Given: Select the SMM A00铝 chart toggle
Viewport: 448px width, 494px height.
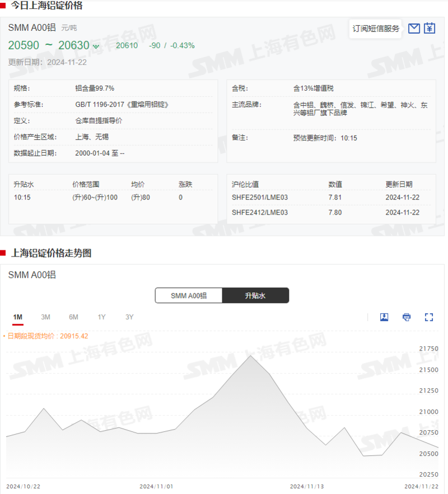Looking at the screenshot, I should coord(189,296).
